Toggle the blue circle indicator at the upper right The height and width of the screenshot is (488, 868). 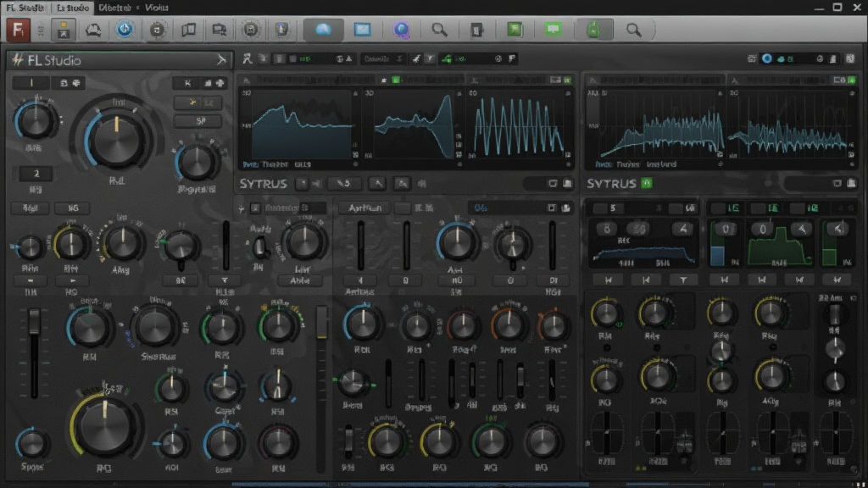point(766,58)
